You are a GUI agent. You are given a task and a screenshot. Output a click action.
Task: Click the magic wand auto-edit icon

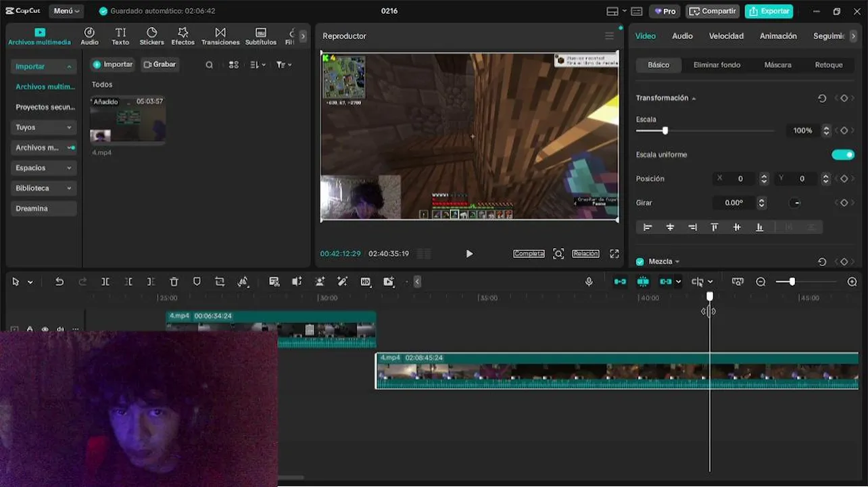(343, 281)
